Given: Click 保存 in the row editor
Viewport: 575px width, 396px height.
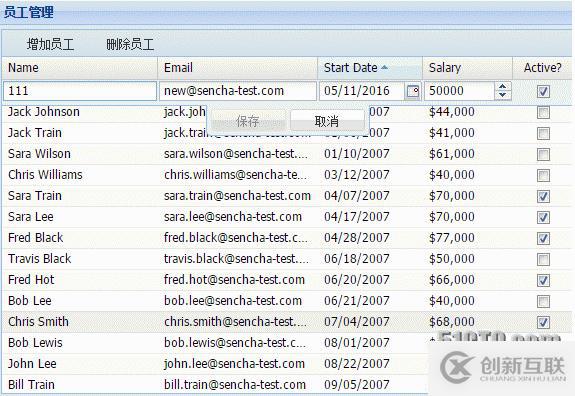Looking at the screenshot, I should (x=248, y=121).
